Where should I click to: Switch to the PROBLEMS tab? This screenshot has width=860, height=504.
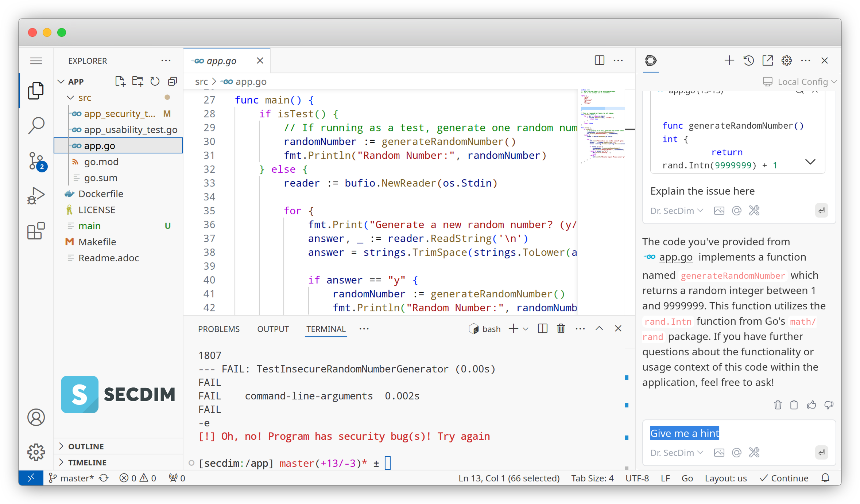219,329
